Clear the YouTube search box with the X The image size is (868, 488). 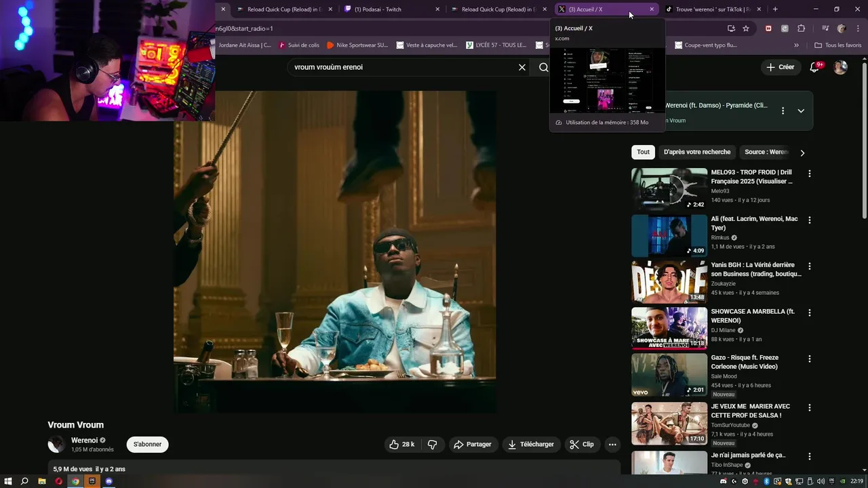(522, 67)
